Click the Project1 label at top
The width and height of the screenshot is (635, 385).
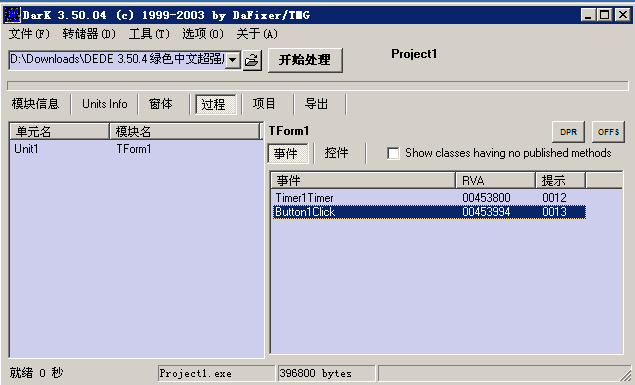[414, 54]
